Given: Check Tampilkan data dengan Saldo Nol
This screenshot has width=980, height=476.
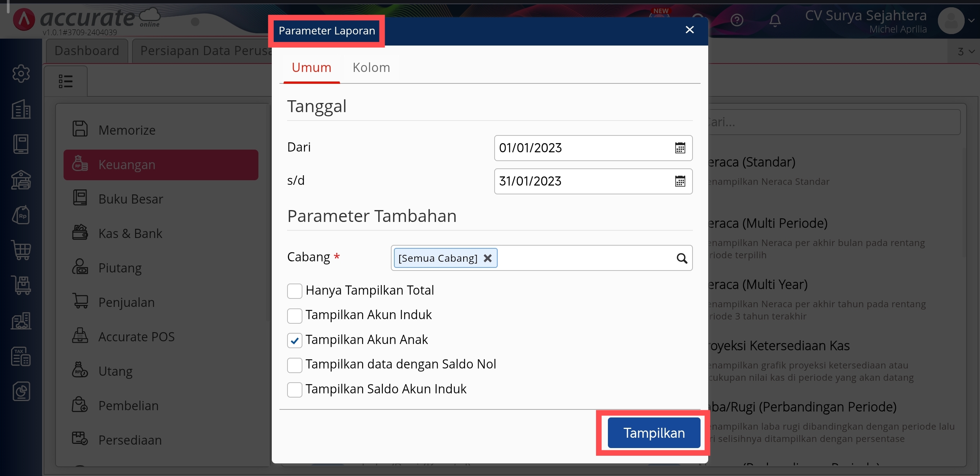Looking at the screenshot, I should (294, 365).
